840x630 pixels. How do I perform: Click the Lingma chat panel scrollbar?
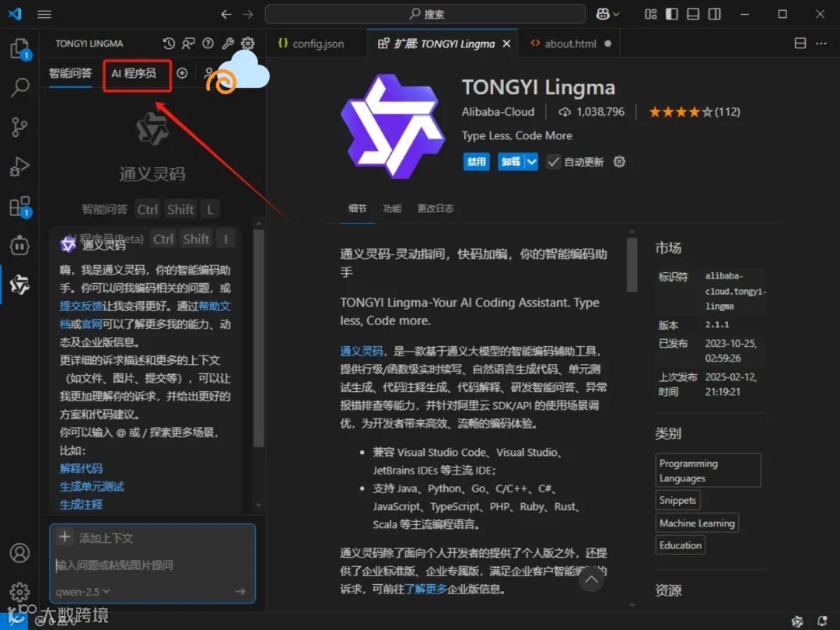click(259, 338)
